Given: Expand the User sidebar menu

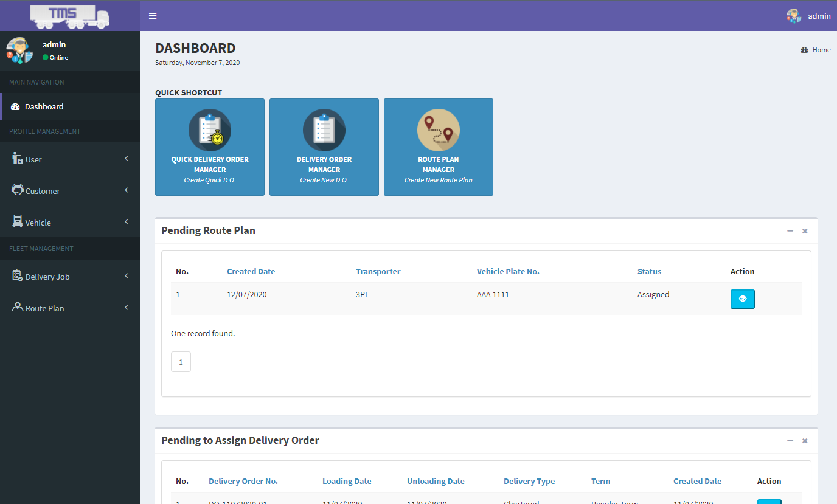Looking at the screenshot, I should [70, 159].
